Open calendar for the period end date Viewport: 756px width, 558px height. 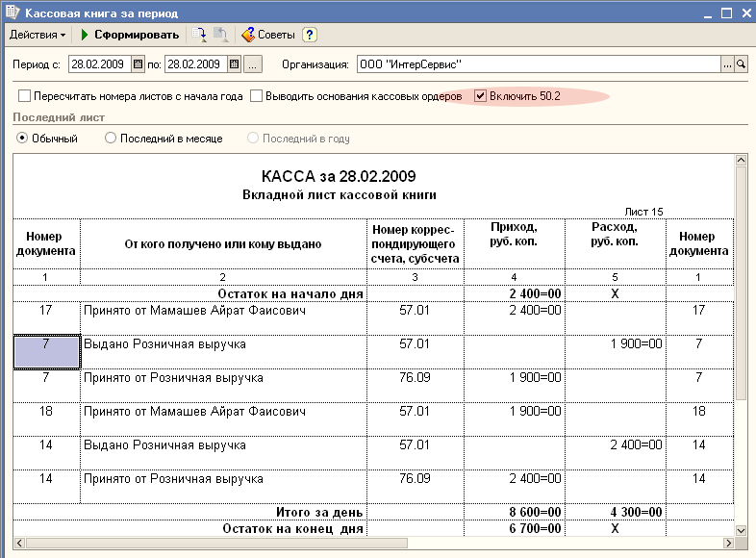[235, 64]
